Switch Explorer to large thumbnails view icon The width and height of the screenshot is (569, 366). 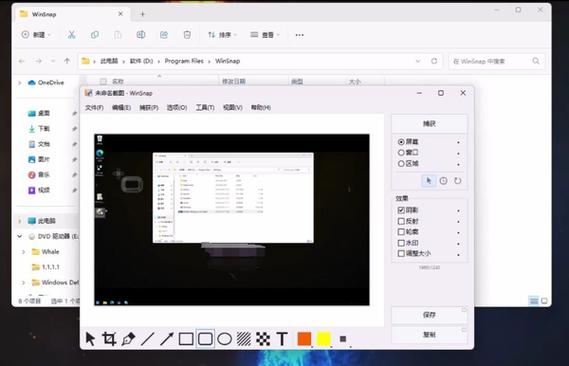pos(544,301)
